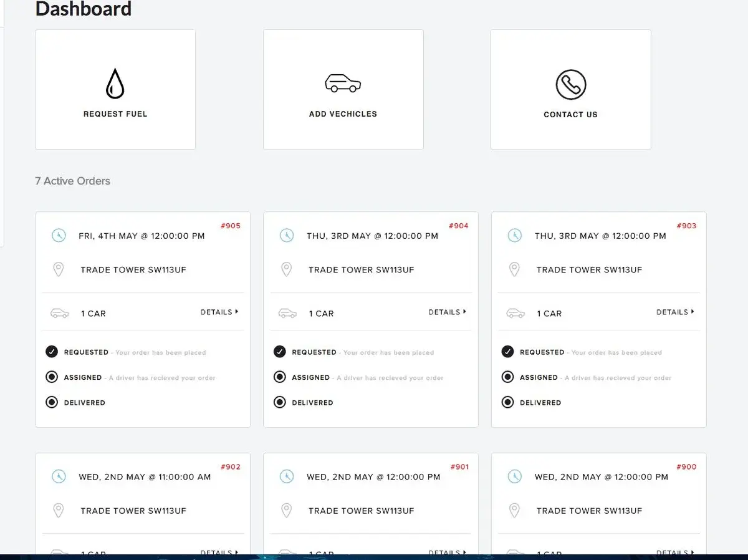Select the car icon on Add Vechicles card
The image size is (748, 560).
pos(343,82)
